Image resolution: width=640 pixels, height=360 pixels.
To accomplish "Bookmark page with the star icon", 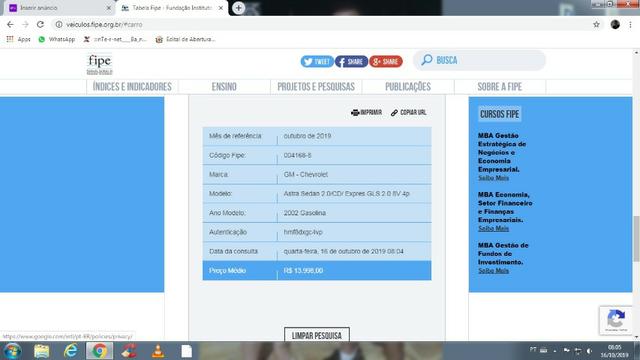I will 596,24.
